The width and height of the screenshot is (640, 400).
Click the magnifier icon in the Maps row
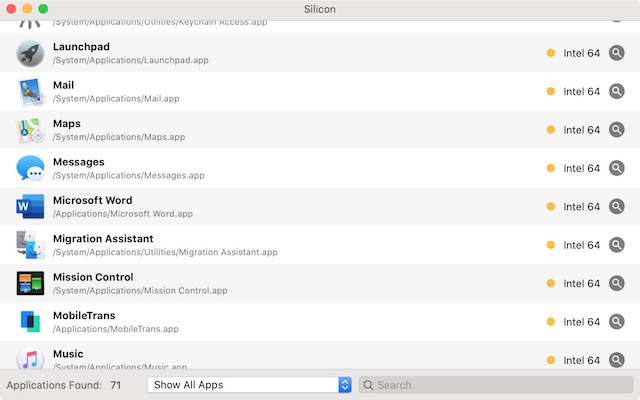pos(617,130)
